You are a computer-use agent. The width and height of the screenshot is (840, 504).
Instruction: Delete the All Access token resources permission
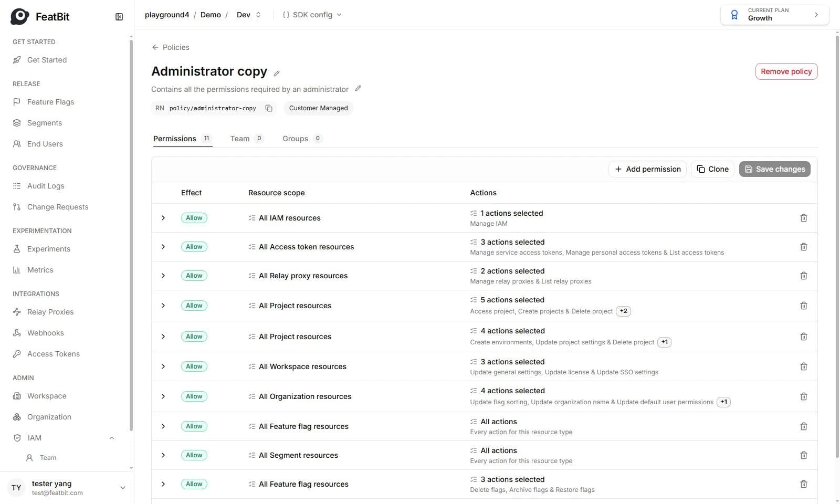point(803,247)
